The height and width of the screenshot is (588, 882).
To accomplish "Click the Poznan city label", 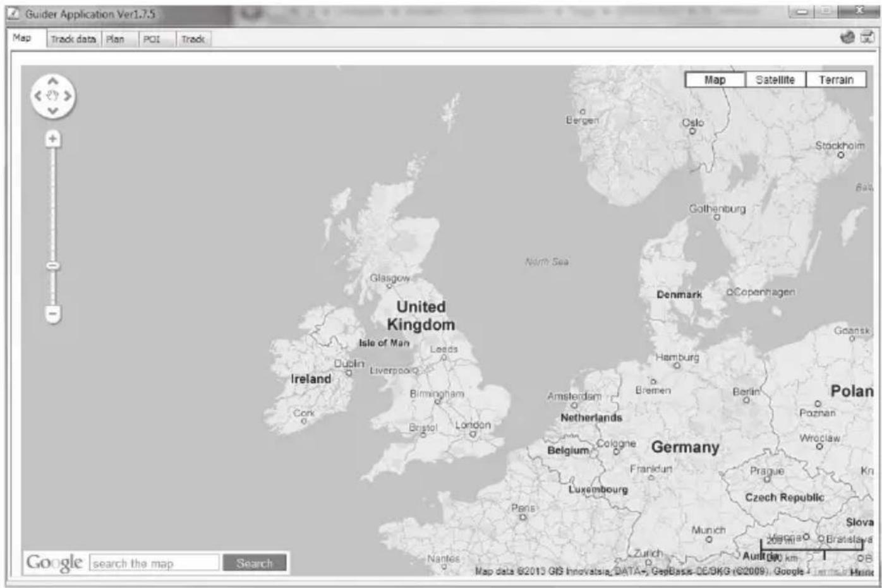I will (x=818, y=413).
